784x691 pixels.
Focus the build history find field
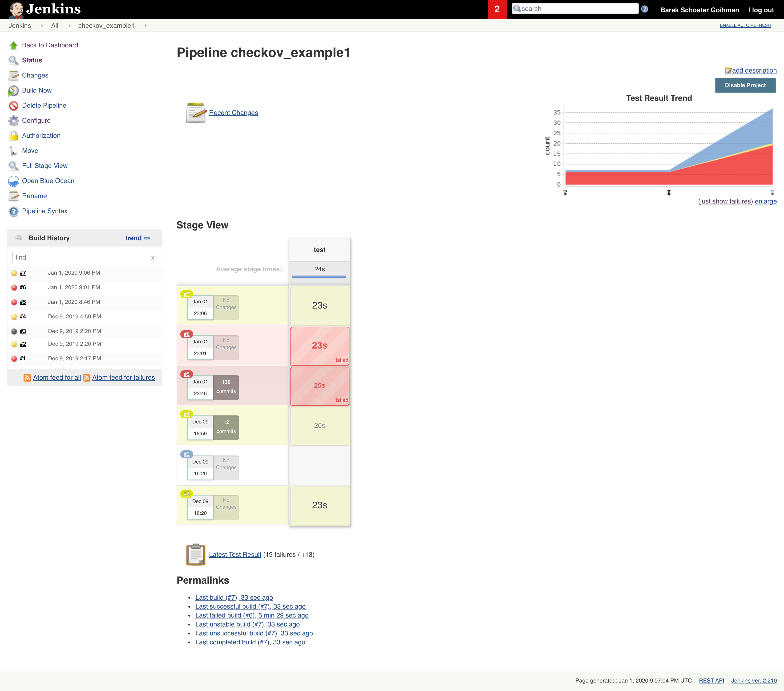pyautogui.click(x=85, y=257)
